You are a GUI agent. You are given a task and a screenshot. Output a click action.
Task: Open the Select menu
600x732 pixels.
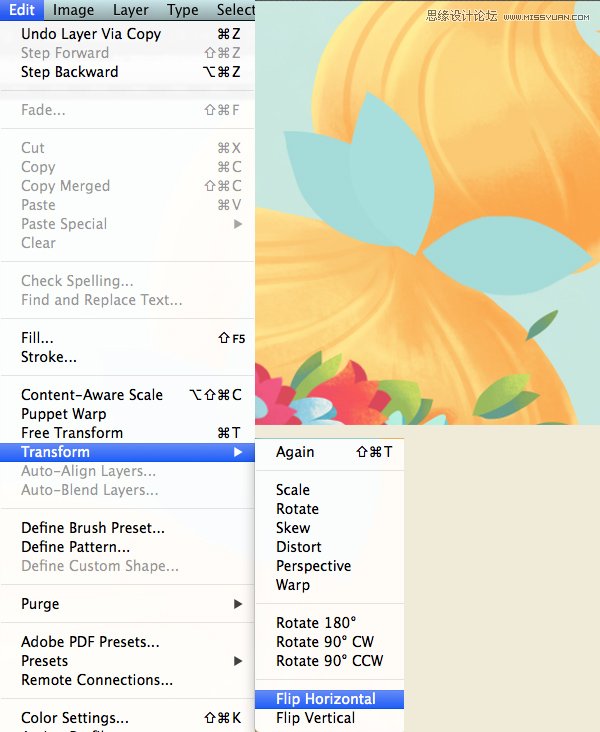tap(236, 10)
